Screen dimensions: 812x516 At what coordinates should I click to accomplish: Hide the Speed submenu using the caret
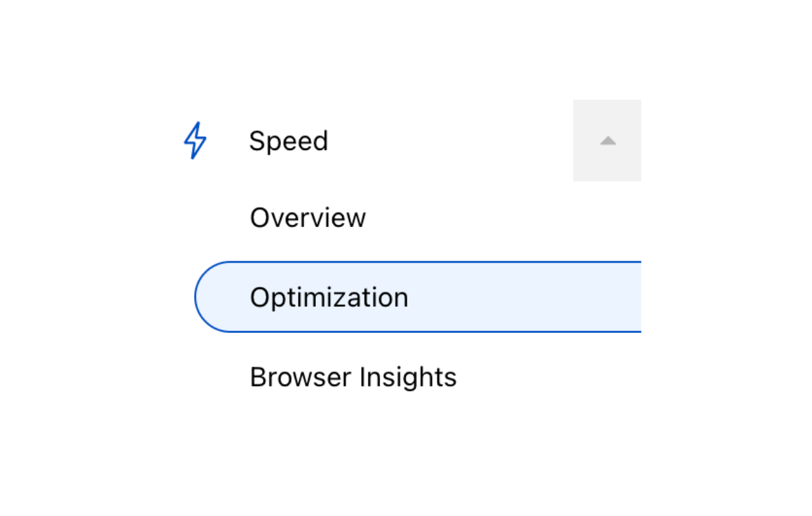[607, 140]
